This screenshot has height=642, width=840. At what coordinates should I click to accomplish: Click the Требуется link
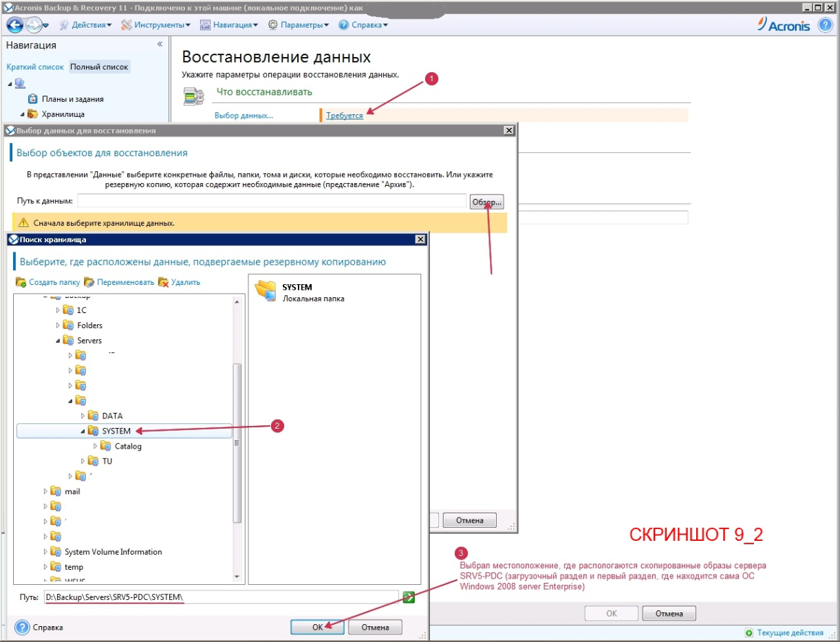coord(345,116)
